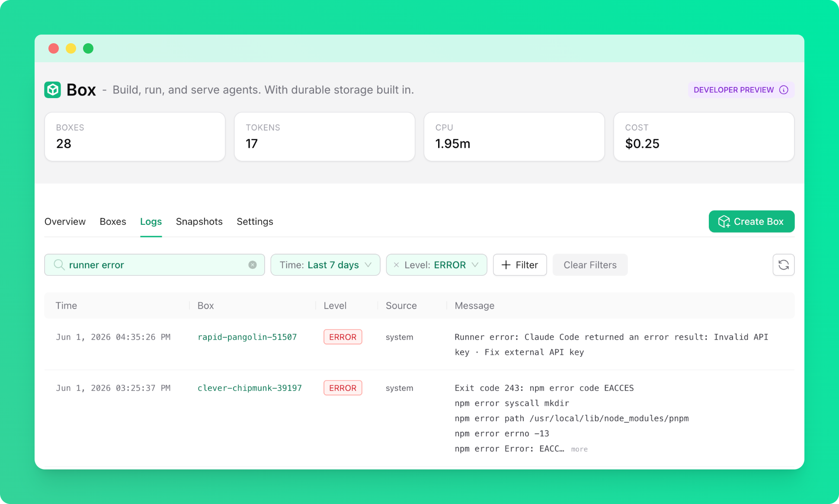Viewport: 839px width, 504px height.
Task: Open the Settings tab
Action: 255,222
